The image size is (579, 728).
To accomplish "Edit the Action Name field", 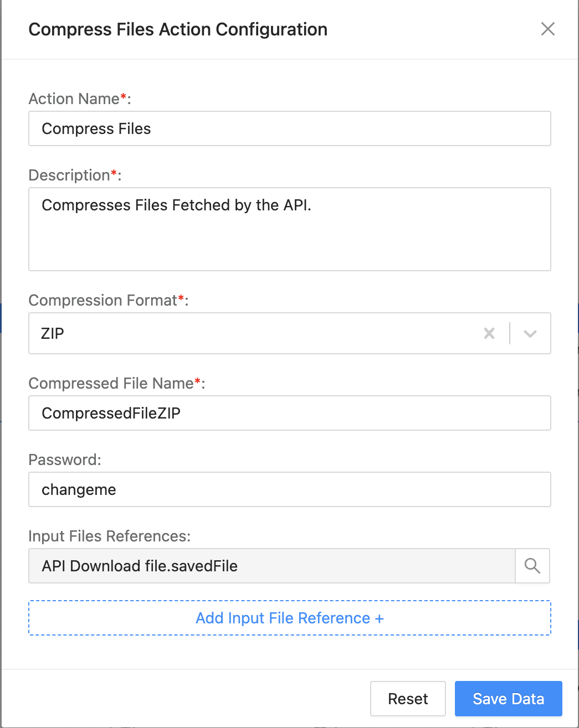I will tap(289, 128).
